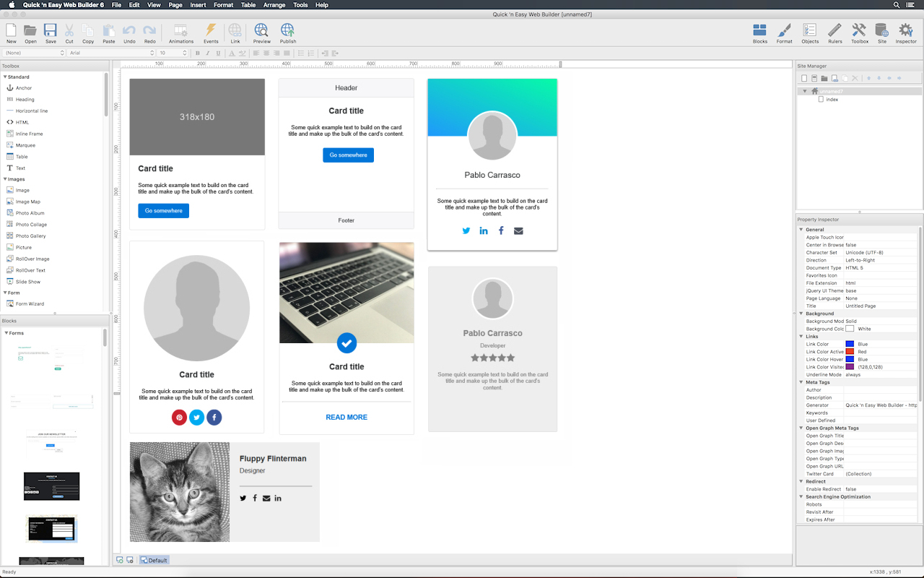Open the Arrange menu

(274, 5)
